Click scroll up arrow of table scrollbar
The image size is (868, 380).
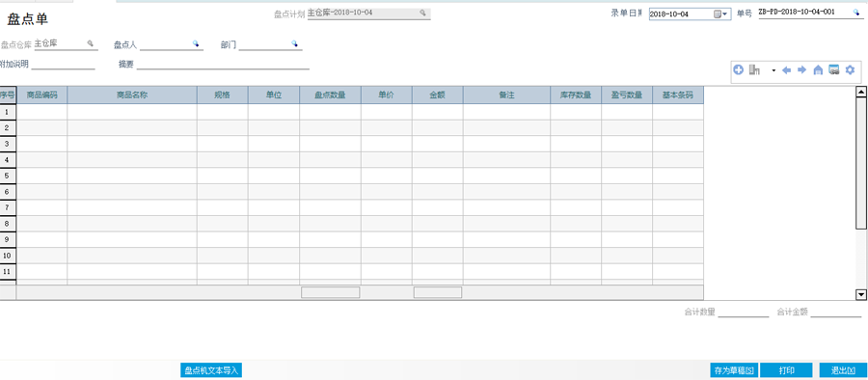coord(861,92)
